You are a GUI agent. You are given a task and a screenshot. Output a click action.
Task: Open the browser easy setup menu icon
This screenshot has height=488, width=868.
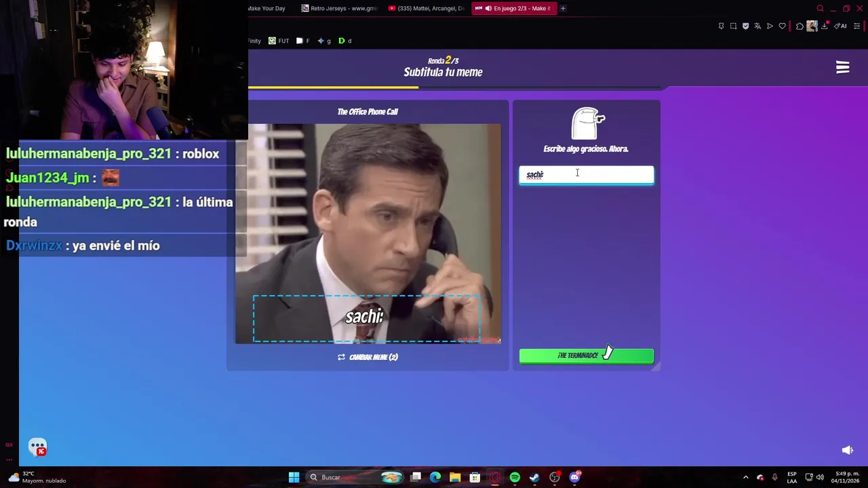coord(857,26)
